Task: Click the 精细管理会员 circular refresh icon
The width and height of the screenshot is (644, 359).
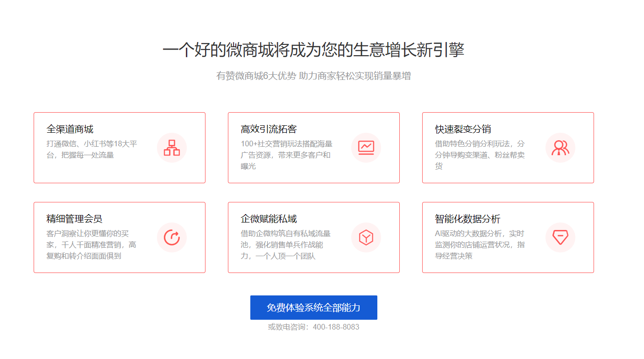Action: 172,237
